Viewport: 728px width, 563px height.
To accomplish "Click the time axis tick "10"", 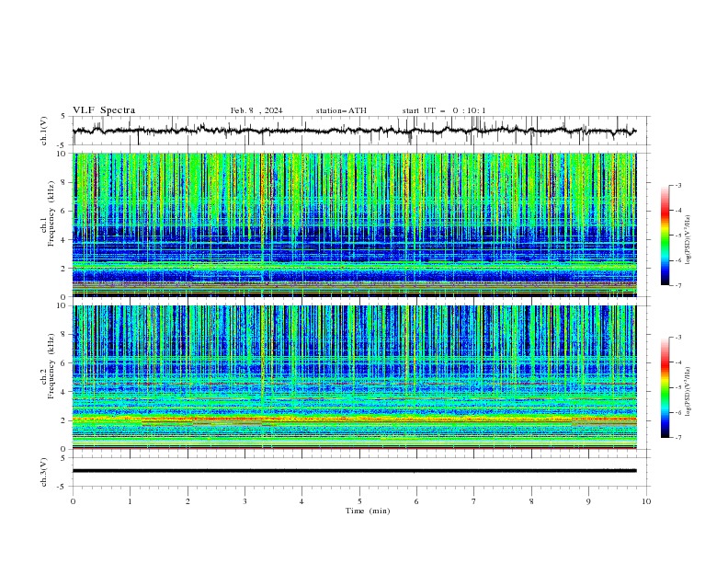I will click(x=646, y=501).
